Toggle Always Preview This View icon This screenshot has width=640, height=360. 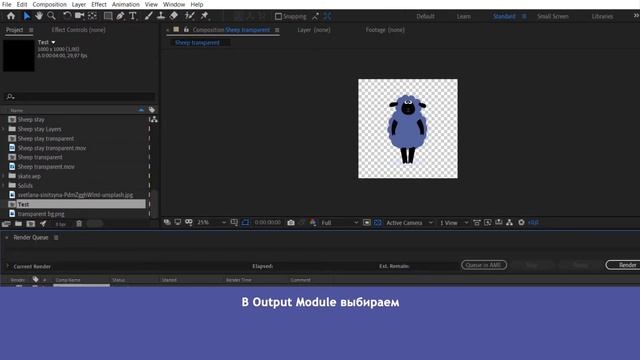[x=167, y=222]
